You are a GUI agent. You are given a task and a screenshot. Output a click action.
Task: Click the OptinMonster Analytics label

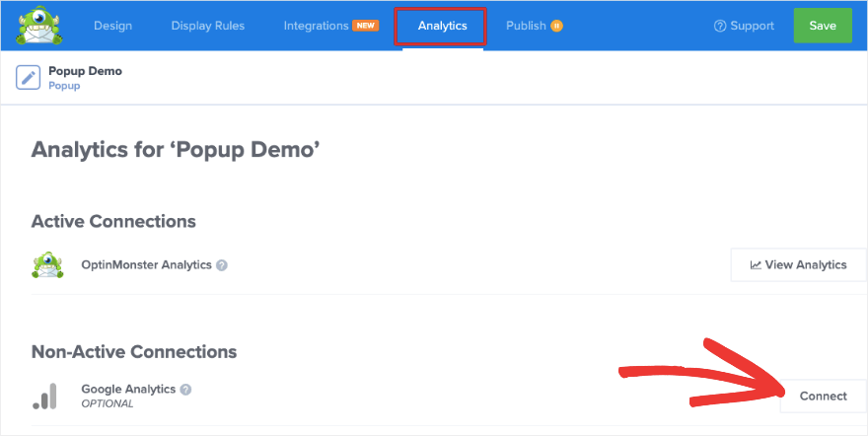[x=146, y=265]
